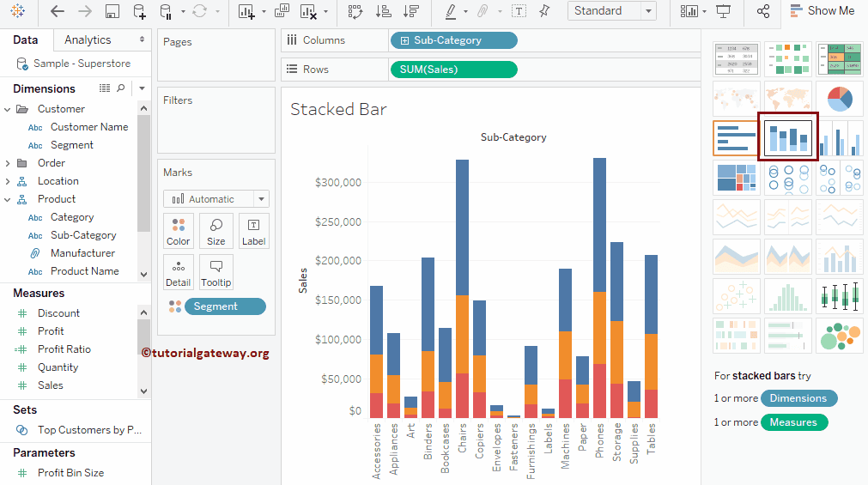Click the Share icon in toolbar
This screenshot has height=485, width=868.
pyautogui.click(x=763, y=11)
